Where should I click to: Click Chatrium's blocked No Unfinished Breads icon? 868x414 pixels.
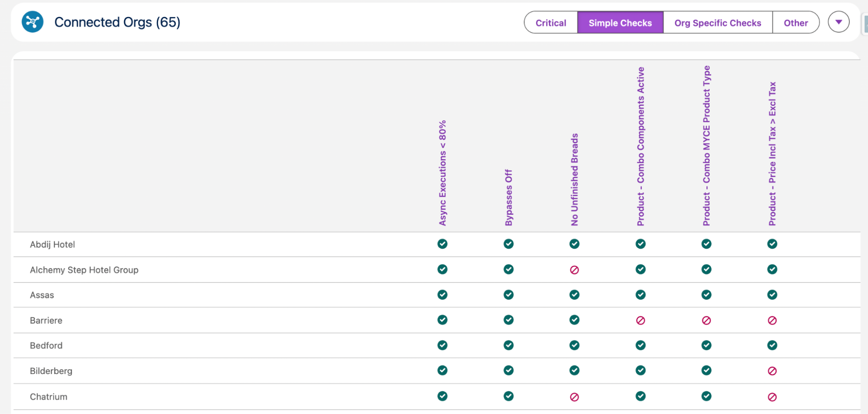coord(574,396)
